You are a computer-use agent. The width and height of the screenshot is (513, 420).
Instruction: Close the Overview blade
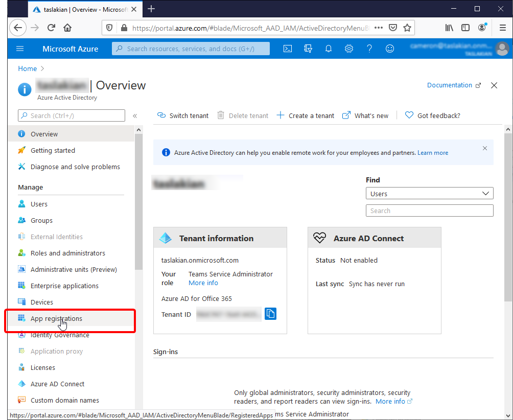click(x=494, y=85)
